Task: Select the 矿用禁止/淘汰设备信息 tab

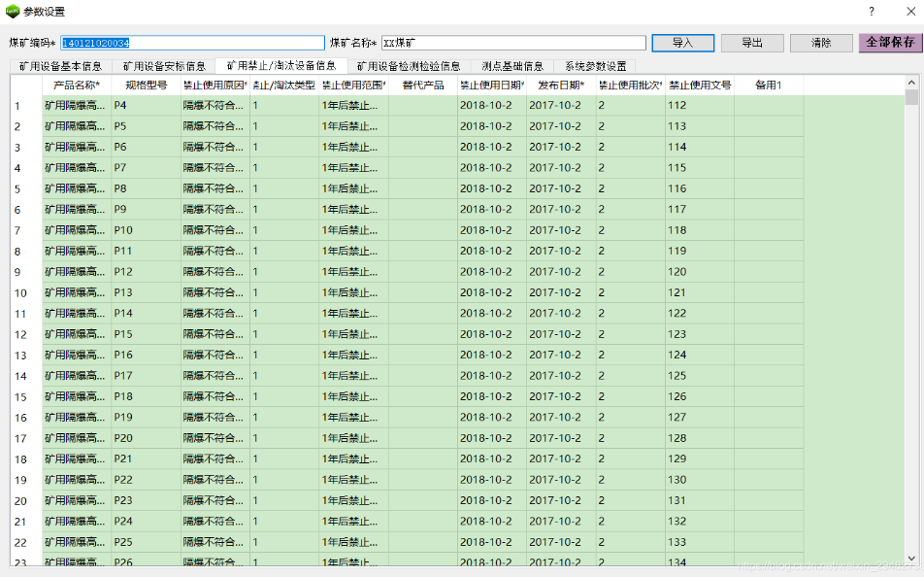Action: coord(281,65)
